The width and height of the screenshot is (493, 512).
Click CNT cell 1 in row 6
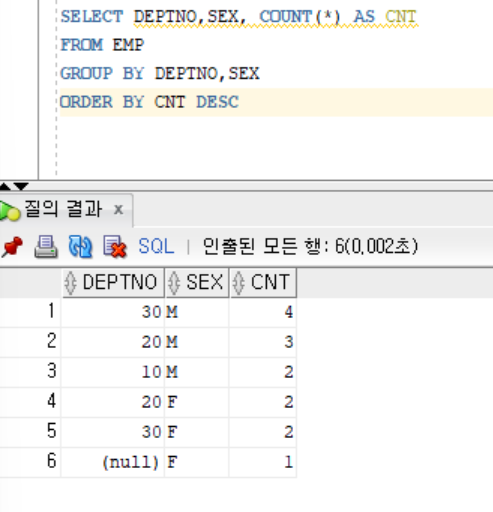(263, 462)
